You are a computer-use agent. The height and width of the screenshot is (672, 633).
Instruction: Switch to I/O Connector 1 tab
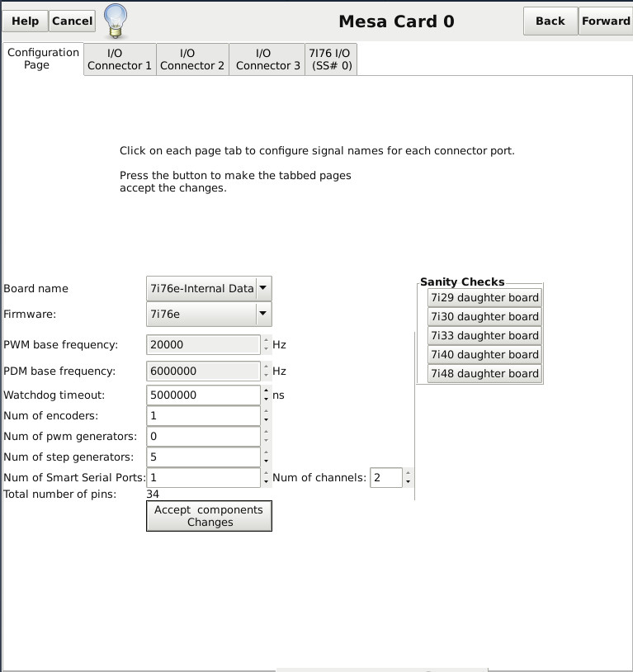[x=120, y=59]
